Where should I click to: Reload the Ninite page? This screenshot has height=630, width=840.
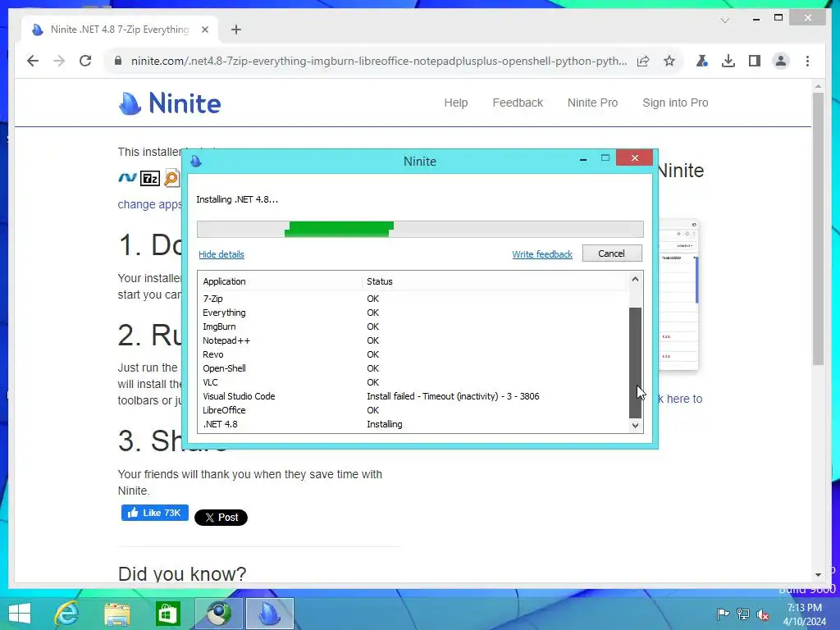[x=85, y=61]
